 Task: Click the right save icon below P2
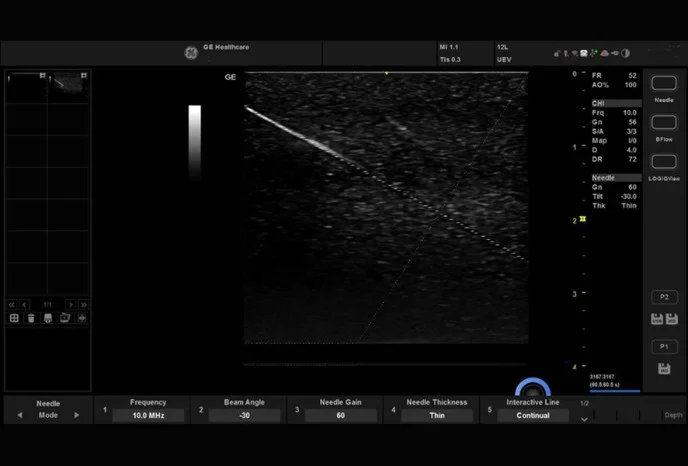pos(672,319)
